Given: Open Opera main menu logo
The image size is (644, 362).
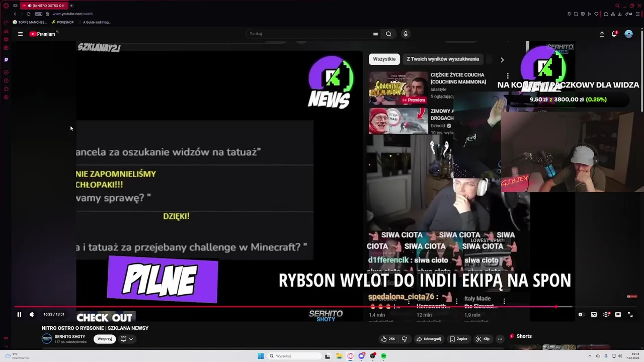Looking at the screenshot, I should [x=6, y=6].
